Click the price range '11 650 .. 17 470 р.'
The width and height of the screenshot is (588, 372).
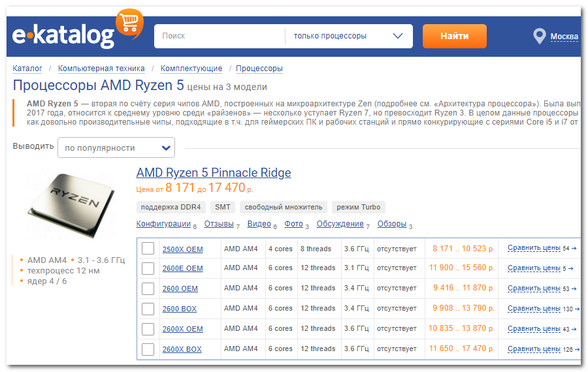462,349
